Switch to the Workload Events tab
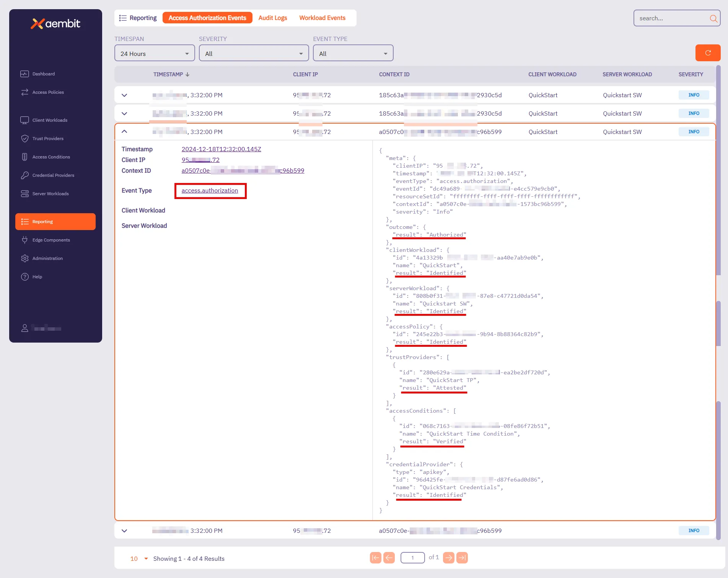Screen dimensions: 728x578 pyautogui.click(x=322, y=18)
